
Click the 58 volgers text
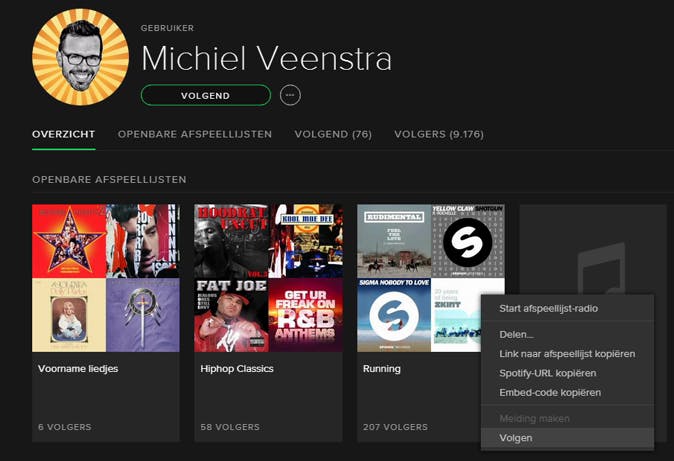coord(230,427)
